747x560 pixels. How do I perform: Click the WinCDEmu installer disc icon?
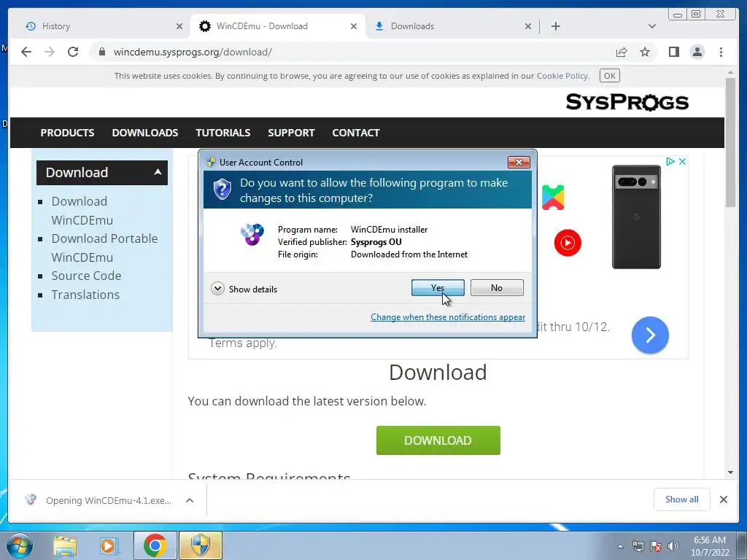pos(252,234)
